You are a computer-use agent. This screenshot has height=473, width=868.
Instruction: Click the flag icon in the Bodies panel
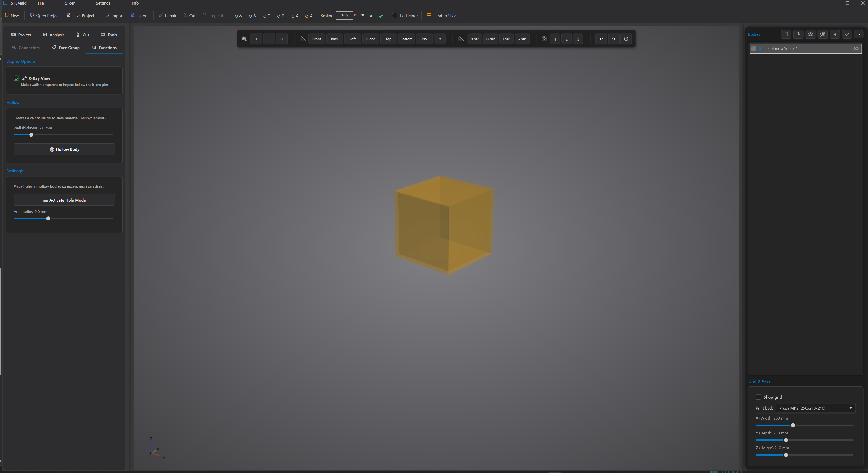pyautogui.click(x=798, y=34)
